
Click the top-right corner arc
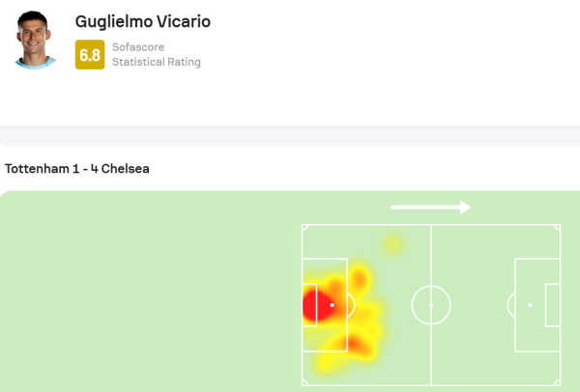tap(558, 228)
